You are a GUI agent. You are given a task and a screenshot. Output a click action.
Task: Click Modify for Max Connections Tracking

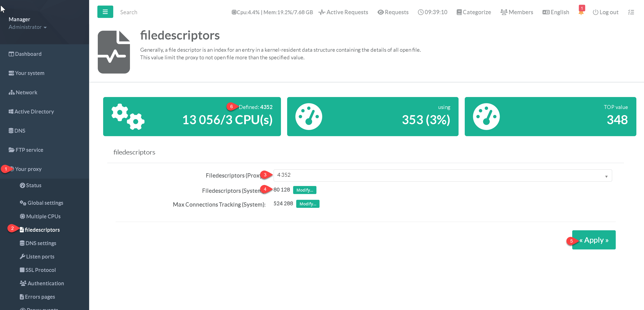point(308,204)
